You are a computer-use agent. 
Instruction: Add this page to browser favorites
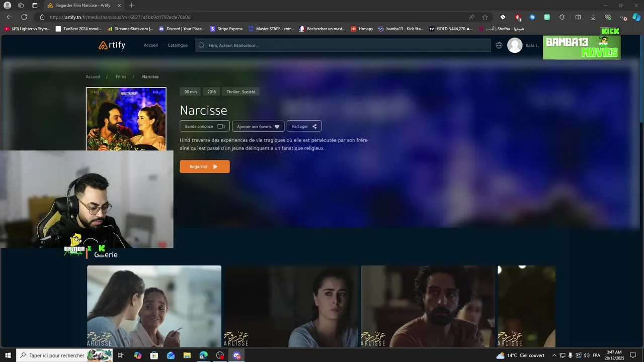485,17
